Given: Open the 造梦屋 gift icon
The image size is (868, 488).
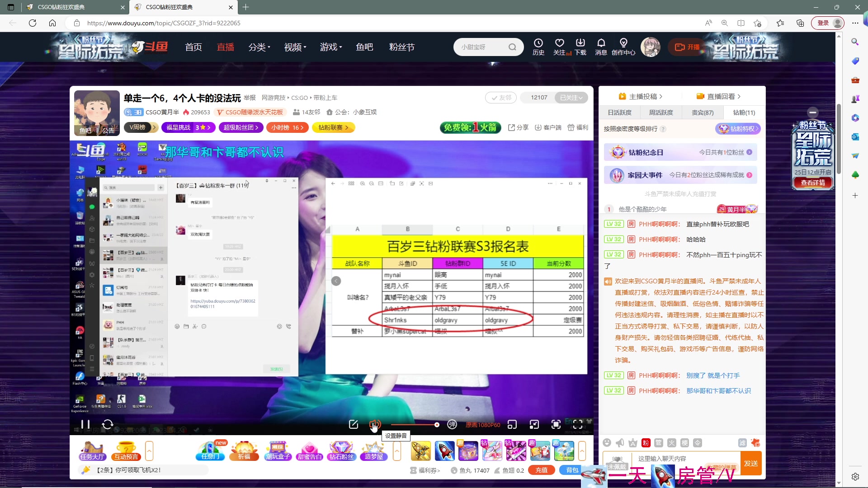Looking at the screenshot, I should 374,450.
